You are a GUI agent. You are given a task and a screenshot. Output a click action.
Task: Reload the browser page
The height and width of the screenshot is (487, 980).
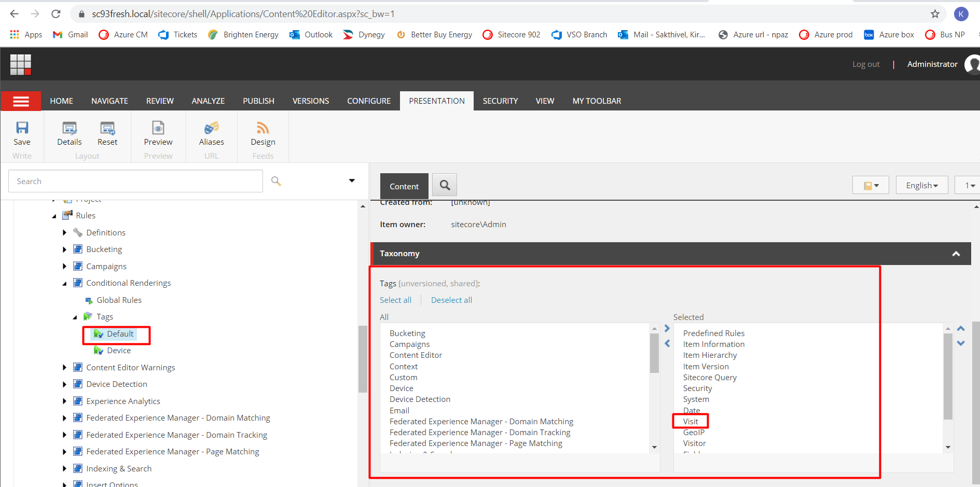(56, 14)
